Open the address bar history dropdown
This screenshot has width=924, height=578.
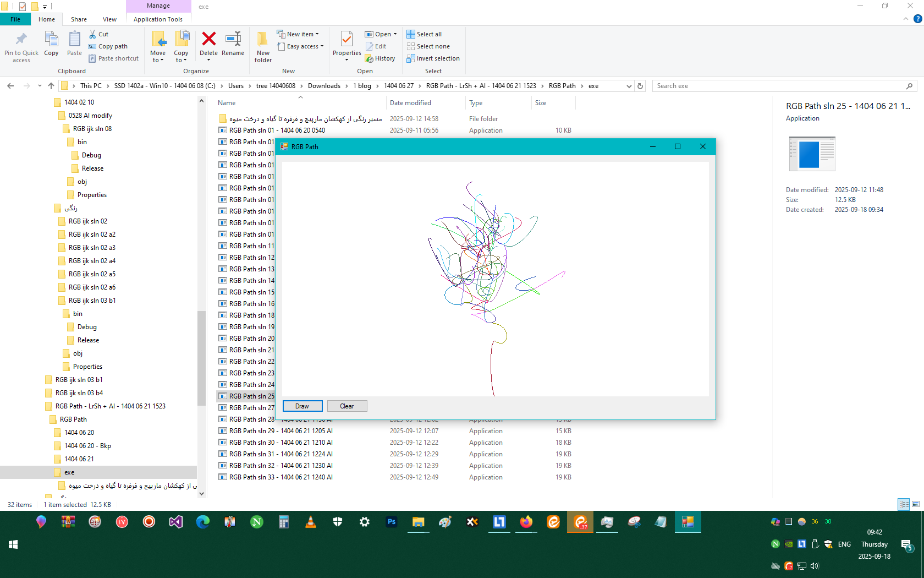[x=629, y=86]
